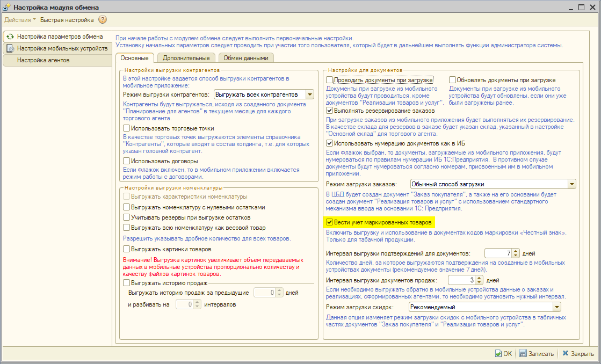Click the Выгружать всех контрагентов field

(259, 94)
